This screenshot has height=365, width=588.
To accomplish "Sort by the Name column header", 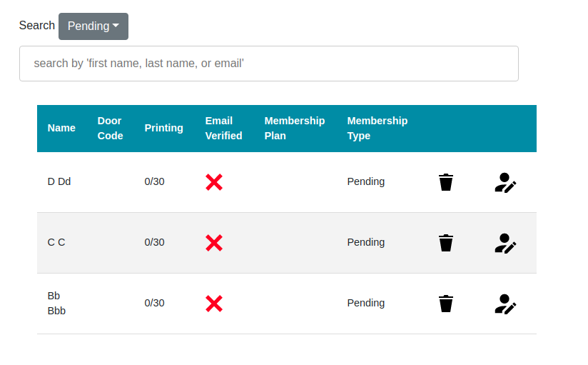I will 61,129.
